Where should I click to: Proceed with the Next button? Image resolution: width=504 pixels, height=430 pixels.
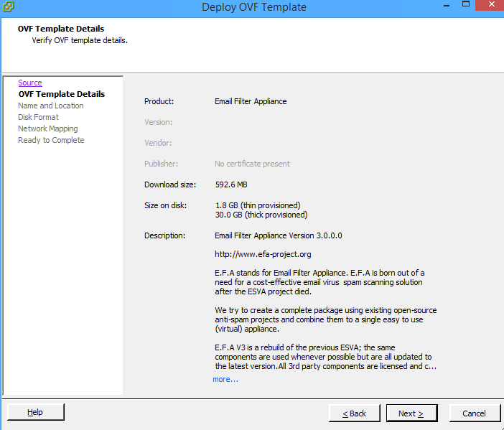(411, 413)
